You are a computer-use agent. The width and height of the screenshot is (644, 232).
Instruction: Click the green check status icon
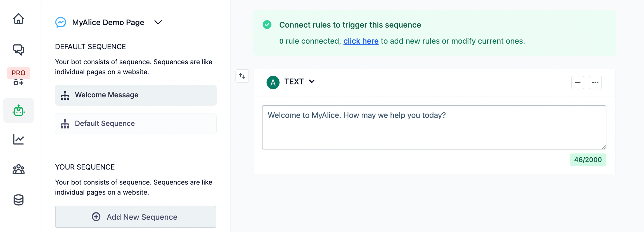pyautogui.click(x=267, y=25)
